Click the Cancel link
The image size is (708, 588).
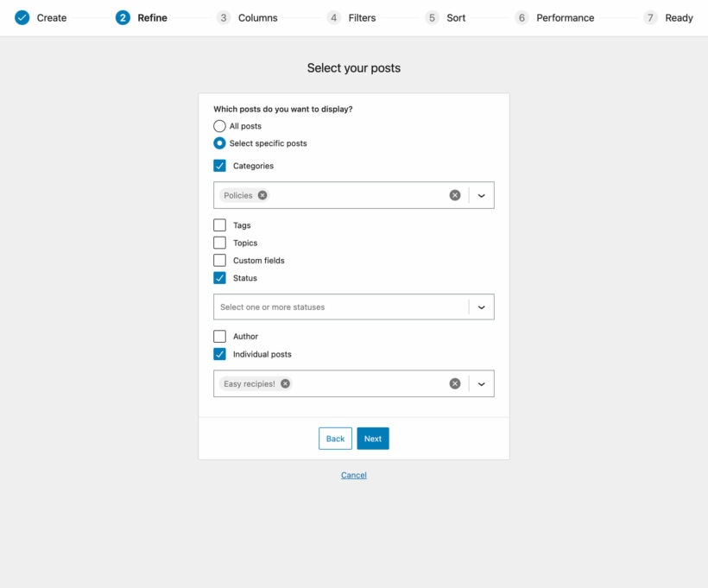point(354,475)
